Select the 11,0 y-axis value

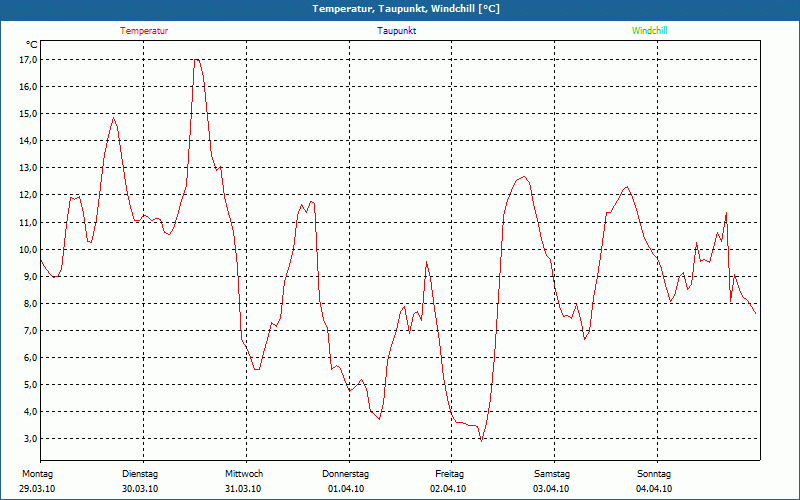[29, 222]
